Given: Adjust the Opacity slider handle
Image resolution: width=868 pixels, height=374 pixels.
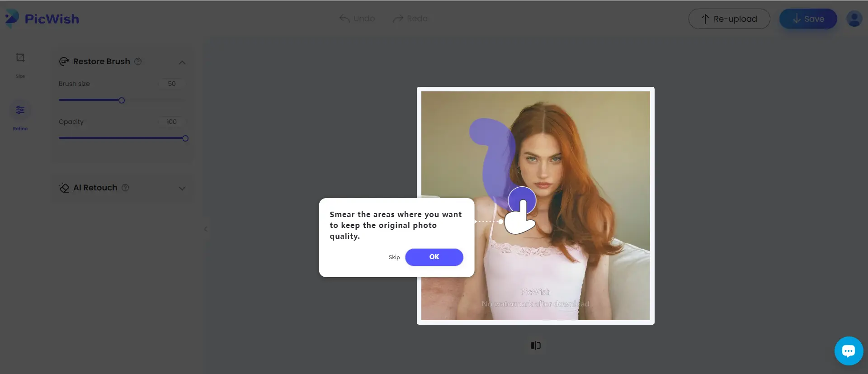Looking at the screenshot, I should pyautogui.click(x=185, y=138).
